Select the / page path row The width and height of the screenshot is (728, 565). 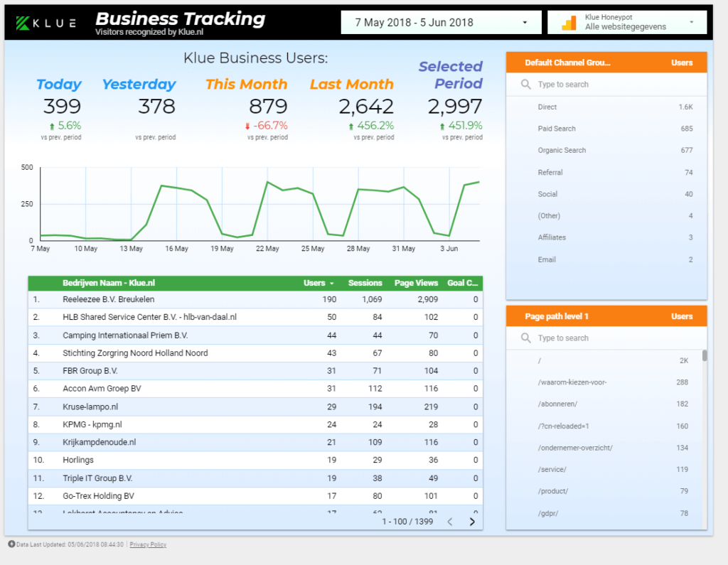click(604, 360)
